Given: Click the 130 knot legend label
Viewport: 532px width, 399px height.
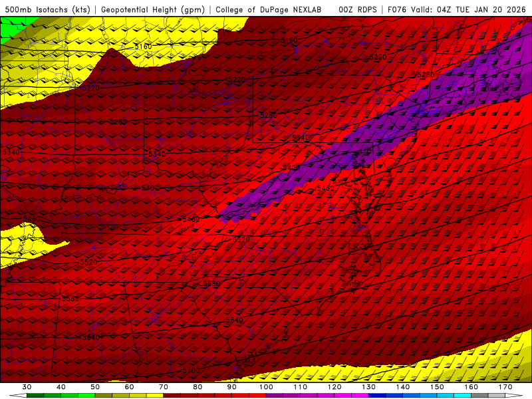Looking at the screenshot, I should [369, 387].
